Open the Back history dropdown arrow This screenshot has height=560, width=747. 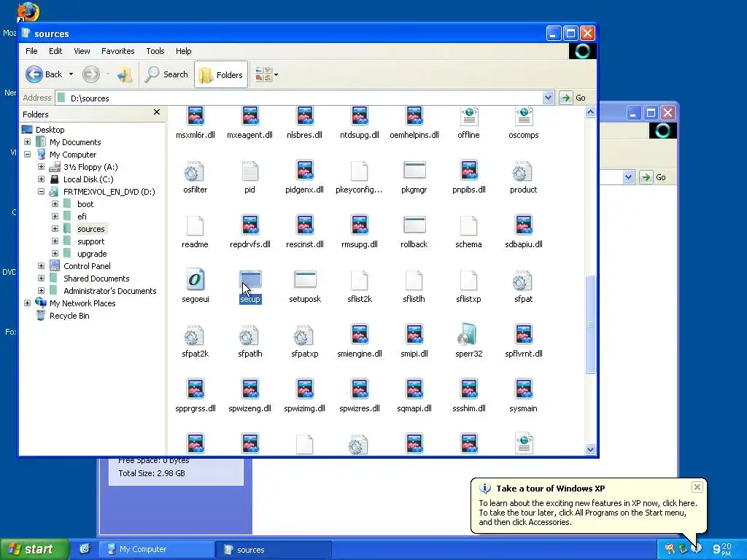pos(71,74)
